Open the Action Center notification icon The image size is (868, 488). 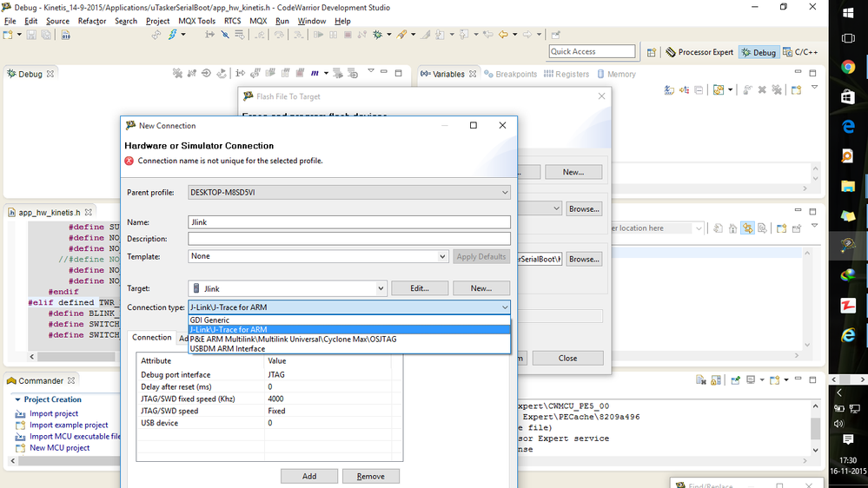click(847, 439)
